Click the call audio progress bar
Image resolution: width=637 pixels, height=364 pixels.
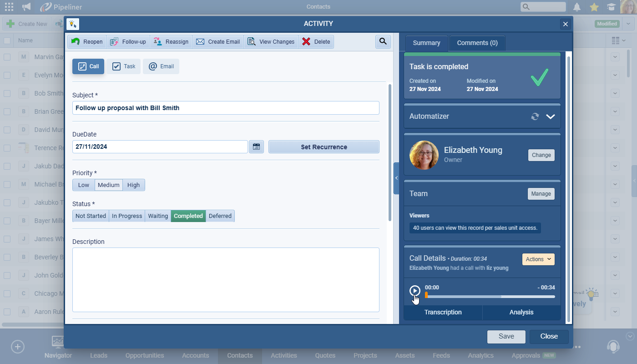pyautogui.click(x=490, y=297)
